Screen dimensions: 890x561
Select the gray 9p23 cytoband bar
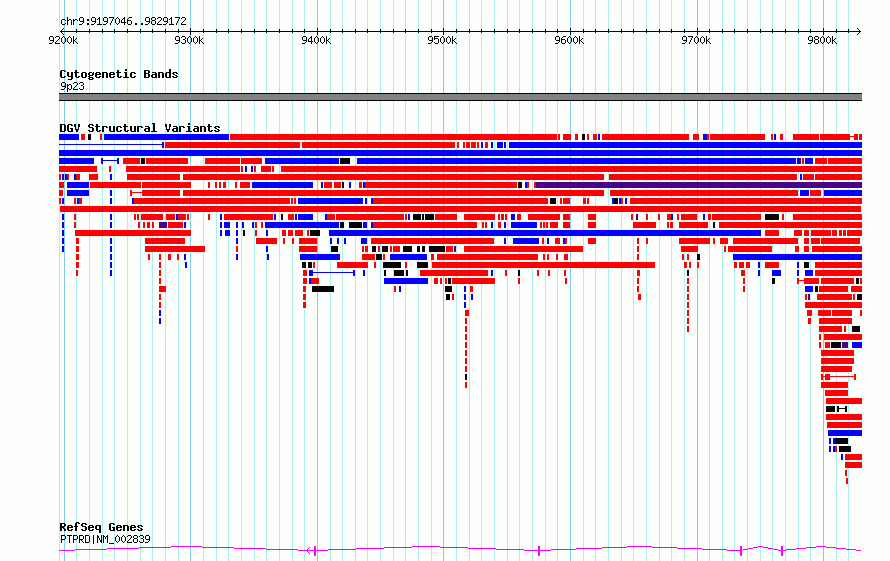(460, 97)
